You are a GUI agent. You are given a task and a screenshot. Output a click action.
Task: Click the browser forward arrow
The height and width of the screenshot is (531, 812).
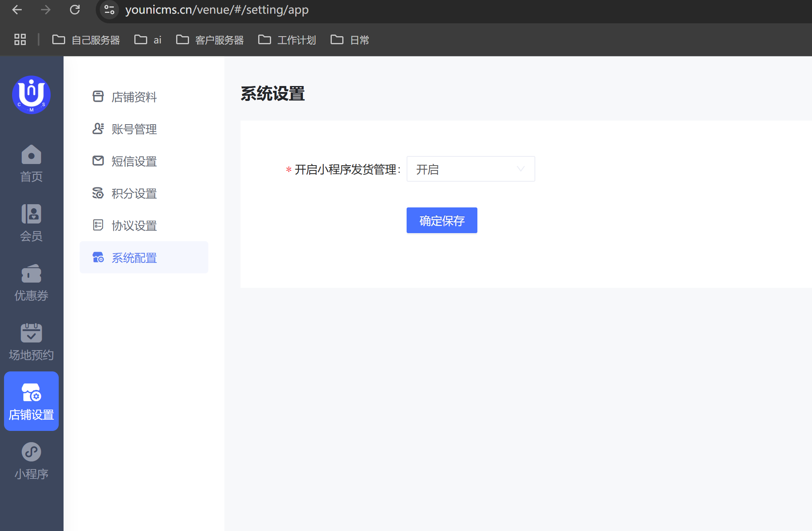46,10
